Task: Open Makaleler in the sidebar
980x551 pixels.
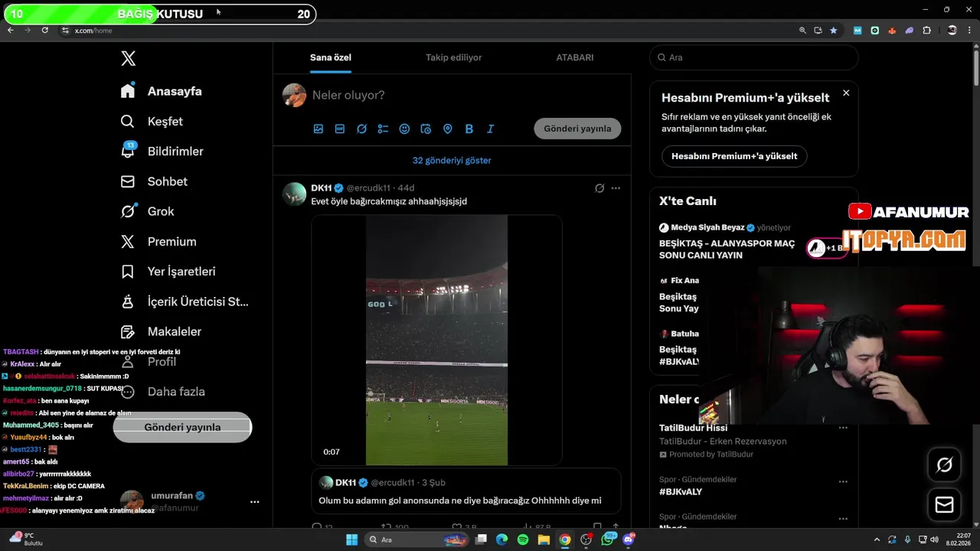Action: [x=162, y=331]
